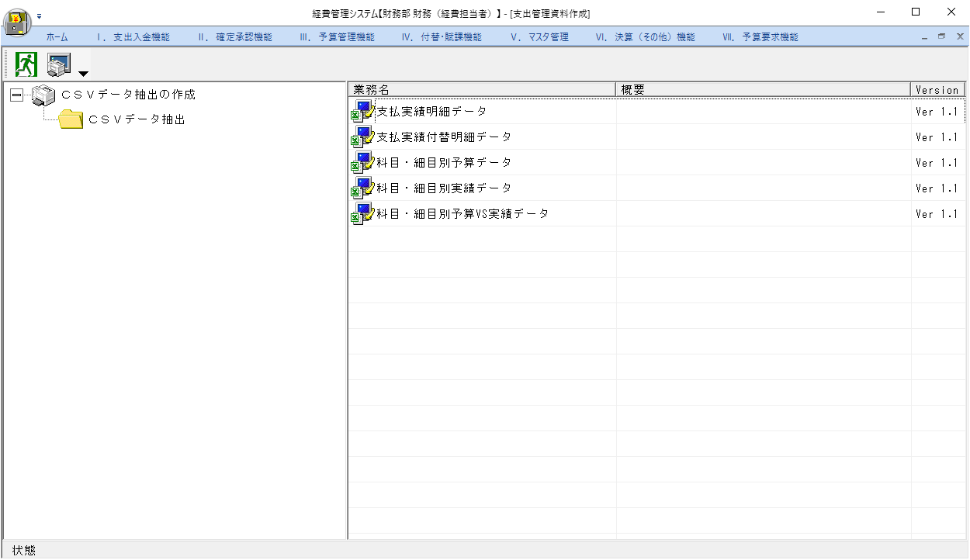
Task: Select the 科目・細目別実績データ row text
Action: pyautogui.click(x=444, y=188)
